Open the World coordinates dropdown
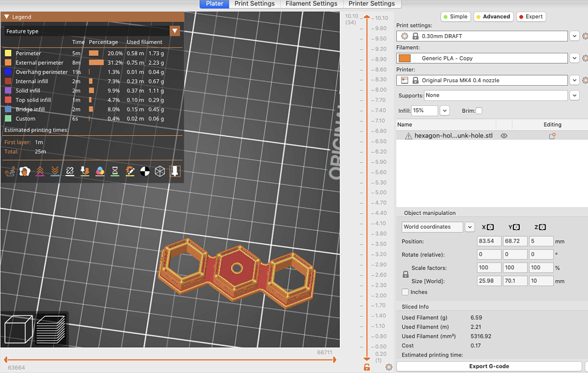The image size is (588, 373). point(469,227)
